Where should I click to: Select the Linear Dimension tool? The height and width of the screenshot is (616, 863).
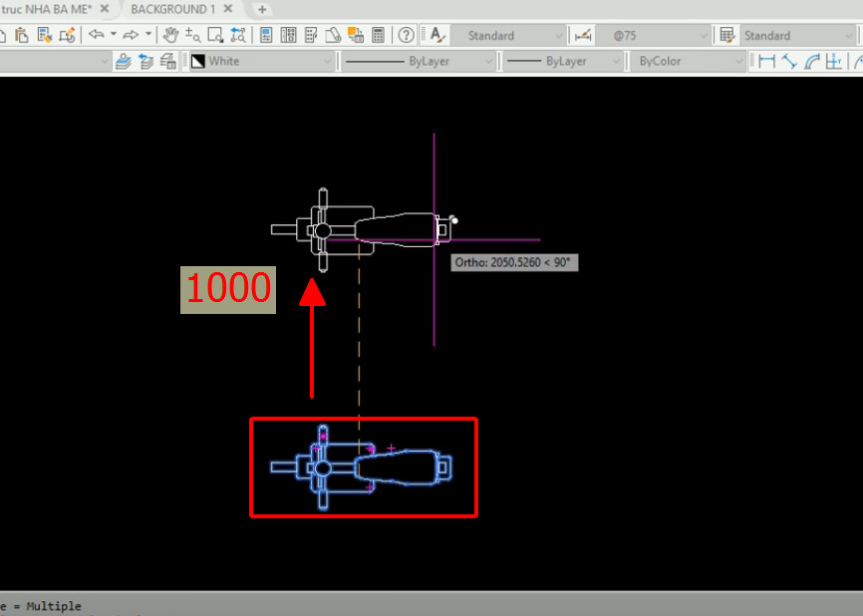pyautogui.click(x=769, y=60)
